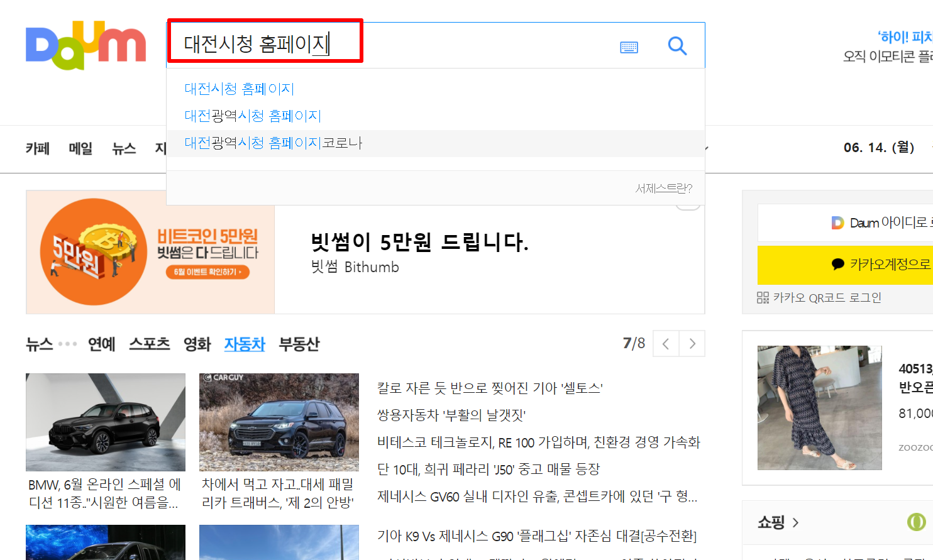Select the 스포츠 tab
The width and height of the screenshot is (933, 560).
(x=150, y=344)
